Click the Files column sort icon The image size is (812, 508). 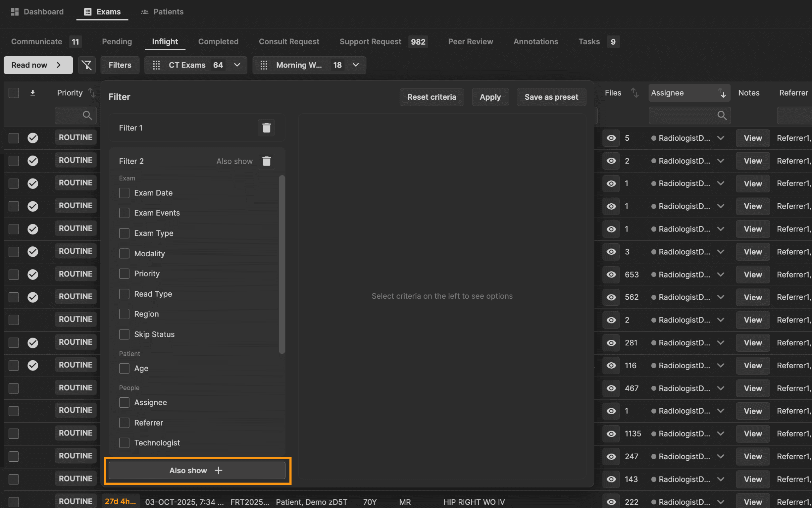pos(634,93)
